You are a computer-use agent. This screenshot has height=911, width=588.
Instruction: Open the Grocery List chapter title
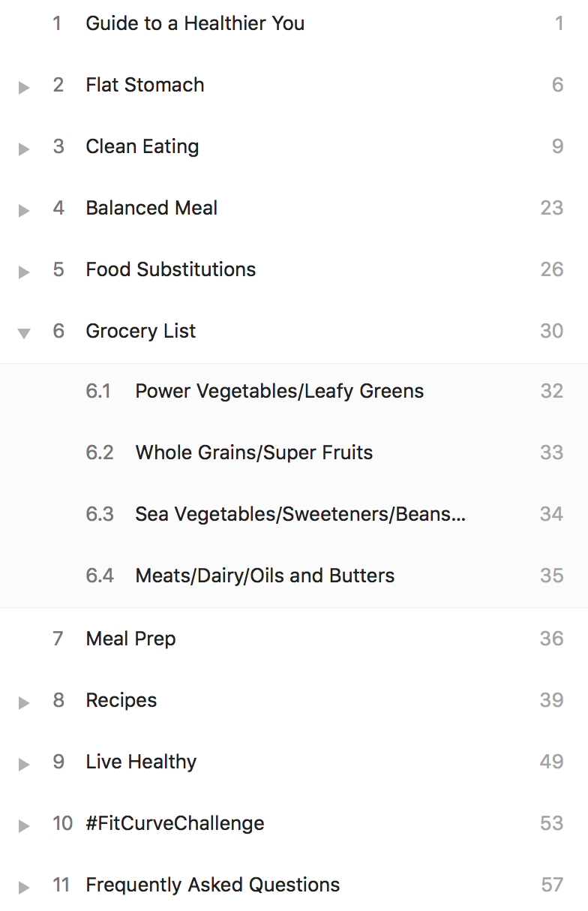pyautogui.click(x=141, y=332)
